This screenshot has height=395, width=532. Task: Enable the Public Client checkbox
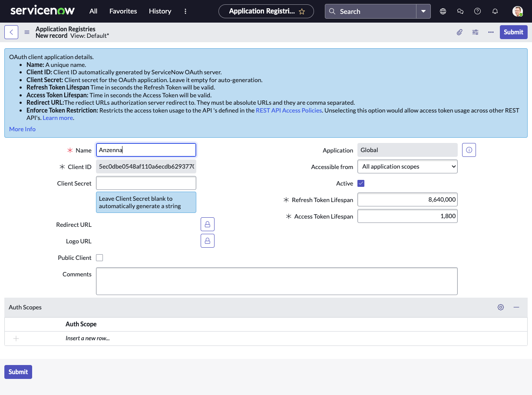click(x=99, y=258)
